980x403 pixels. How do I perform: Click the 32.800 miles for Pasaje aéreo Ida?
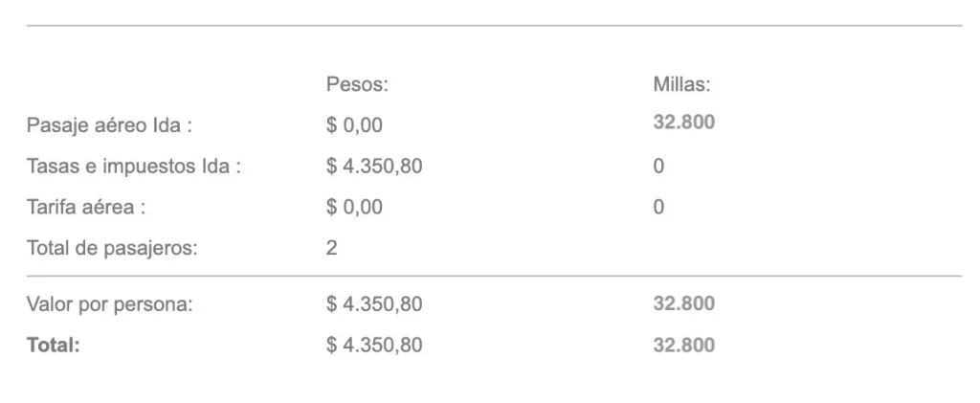(683, 122)
